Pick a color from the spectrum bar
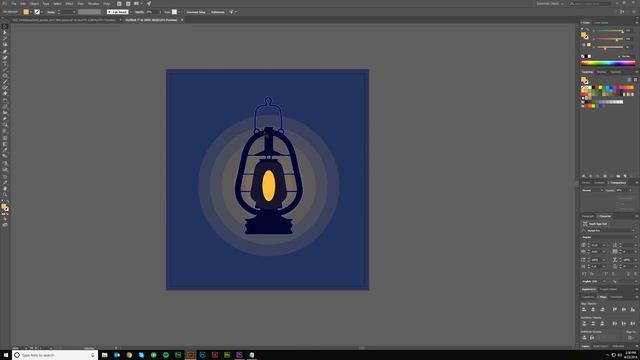This screenshot has height=360, width=640. (x=608, y=63)
